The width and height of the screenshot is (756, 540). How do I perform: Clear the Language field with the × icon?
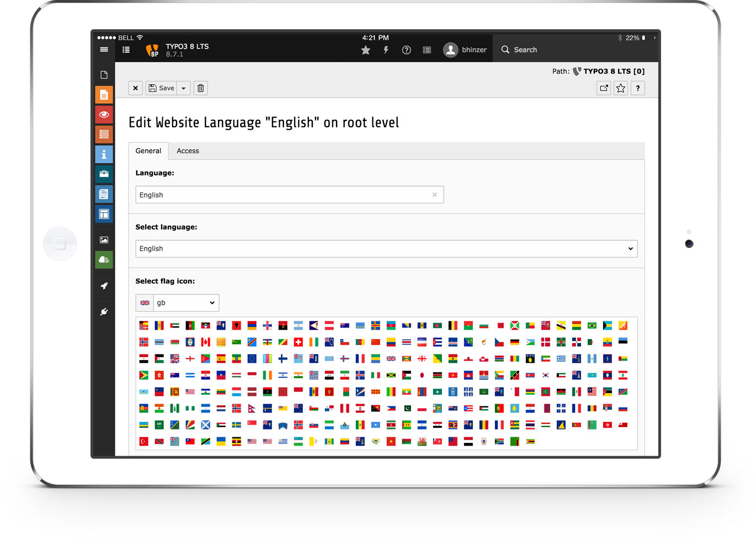[434, 194]
